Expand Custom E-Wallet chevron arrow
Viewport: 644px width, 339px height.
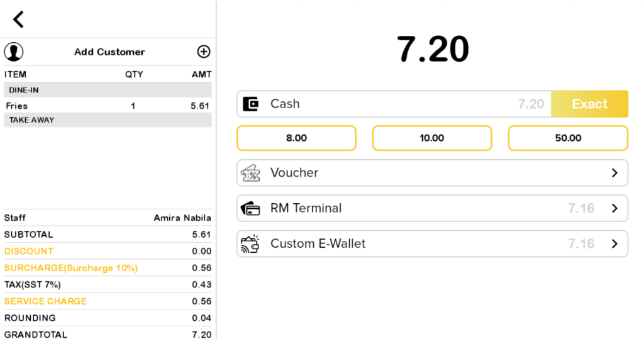[614, 243]
